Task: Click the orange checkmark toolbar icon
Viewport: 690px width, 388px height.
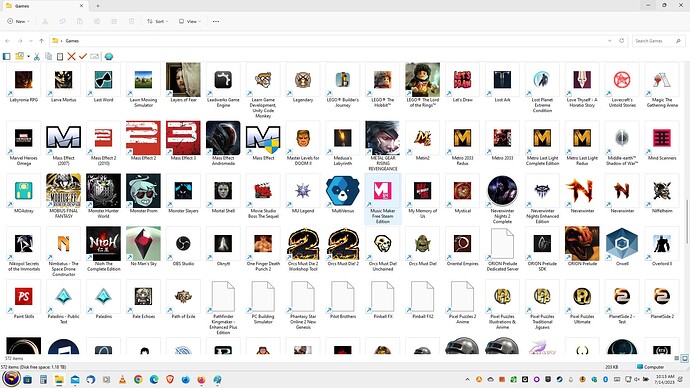Action: click(x=83, y=56)
